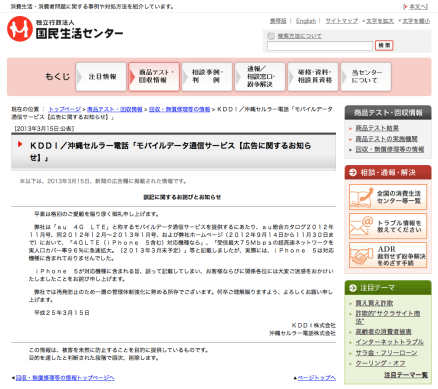Open the インターネットトラブル theme link

389,342
